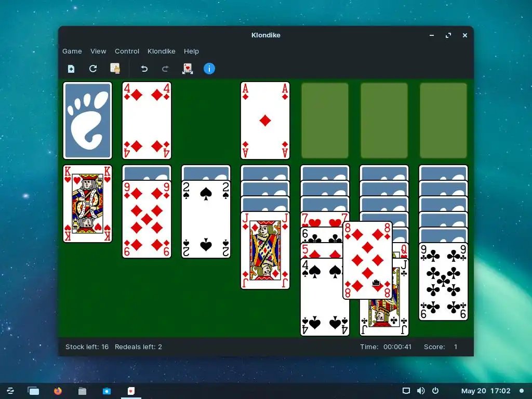This screenshot has width=532, height=399.
Task: Minimize the Klondike window
Action: 432,35
